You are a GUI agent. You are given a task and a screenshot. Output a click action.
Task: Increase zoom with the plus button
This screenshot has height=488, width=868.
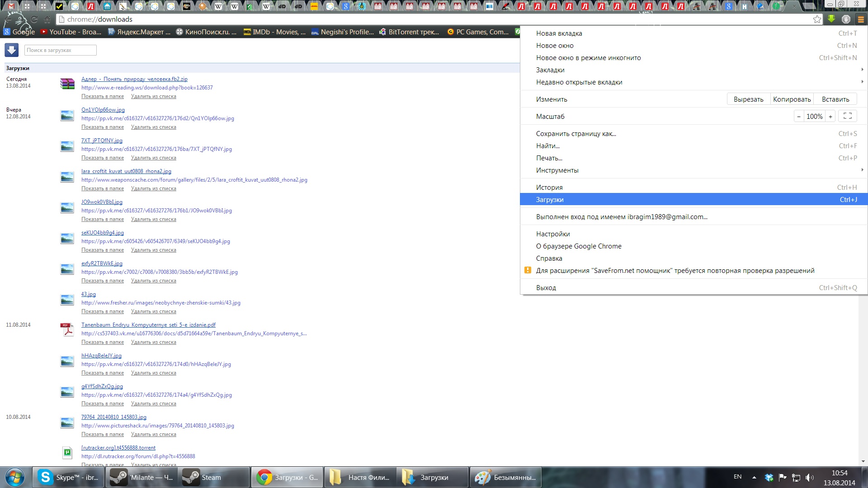(x=830, y=117)
